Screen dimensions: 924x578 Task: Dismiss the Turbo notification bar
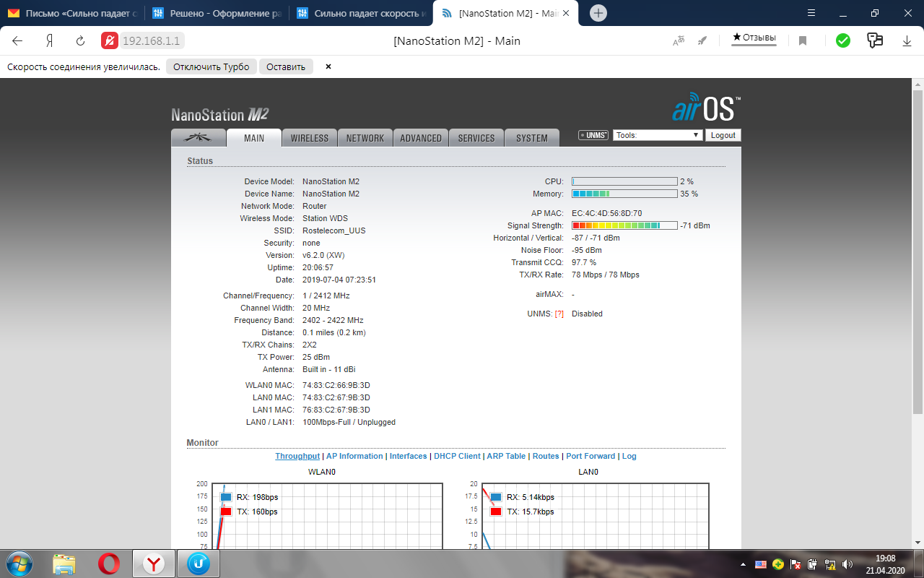point(328,66)
